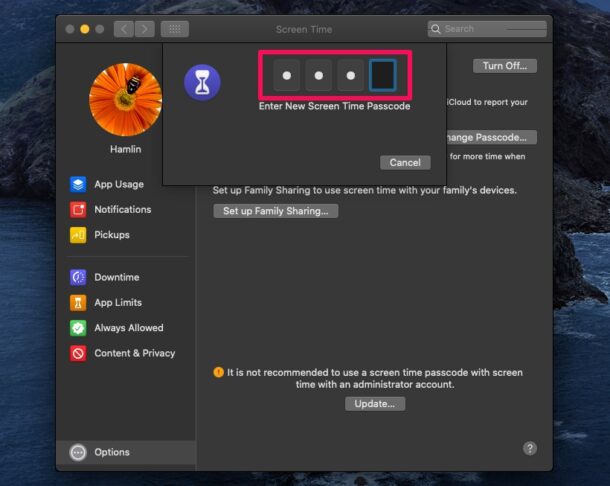Click the first passcode digit box
The image size is (610, 486).
287,76
